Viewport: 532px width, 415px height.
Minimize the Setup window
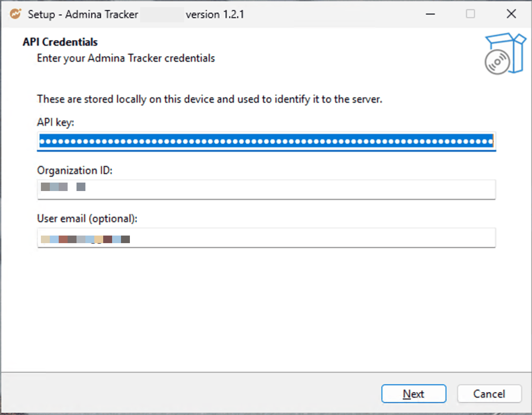tap(430, 14)
